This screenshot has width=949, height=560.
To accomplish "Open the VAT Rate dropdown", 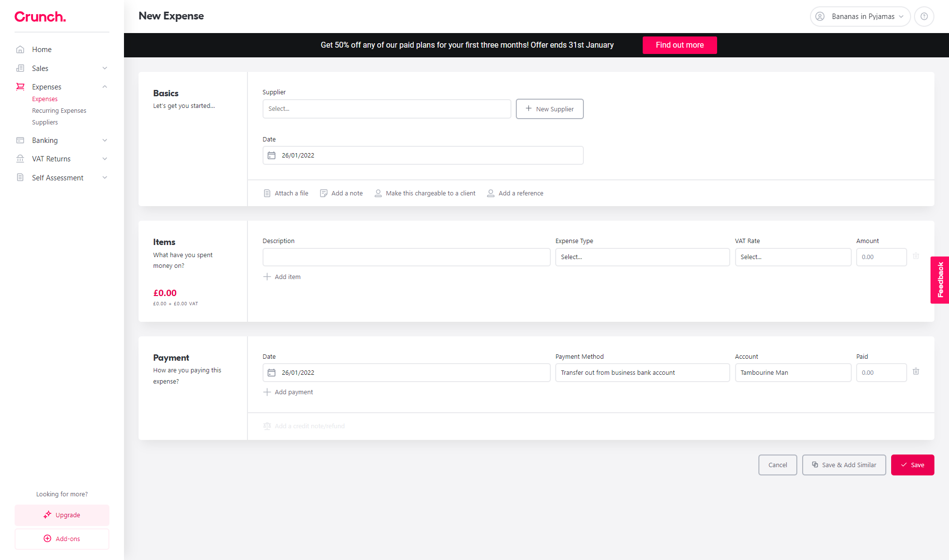I will point(792,257).
